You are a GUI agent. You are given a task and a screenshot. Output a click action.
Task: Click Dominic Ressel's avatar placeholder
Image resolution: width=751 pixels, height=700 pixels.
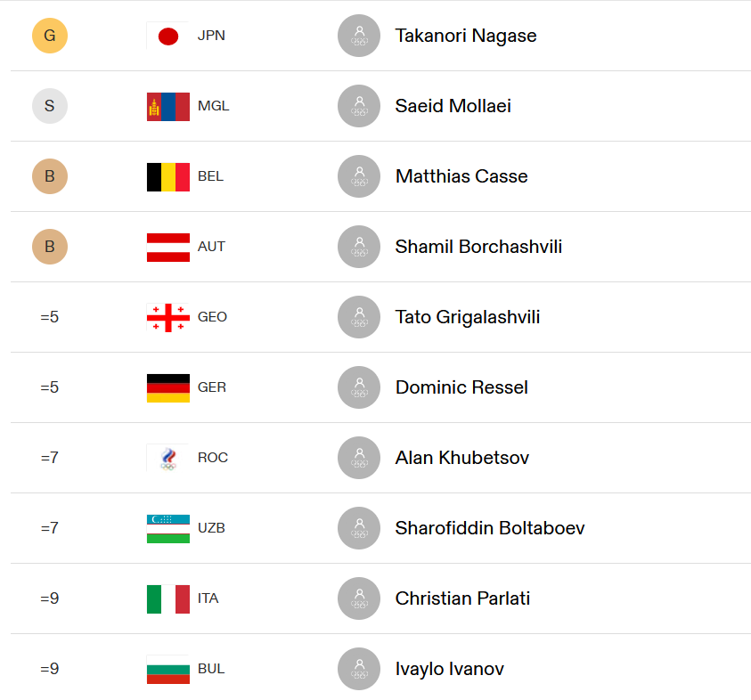[359, 387]
